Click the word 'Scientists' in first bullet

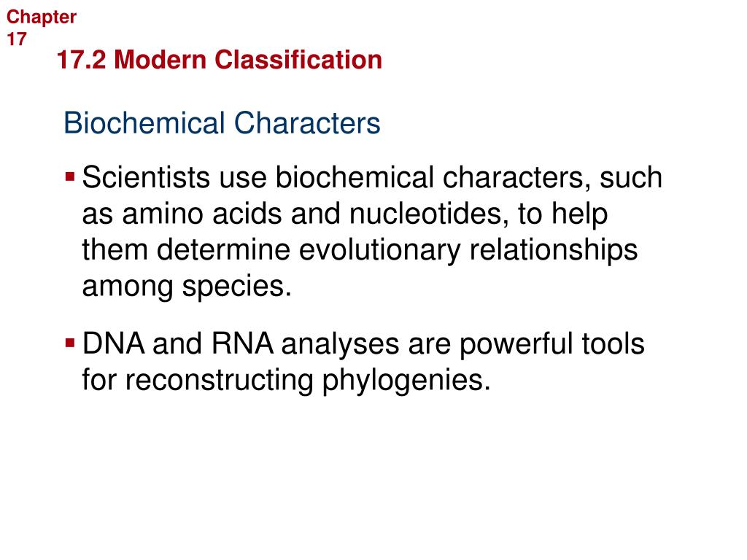click(146, 178)
